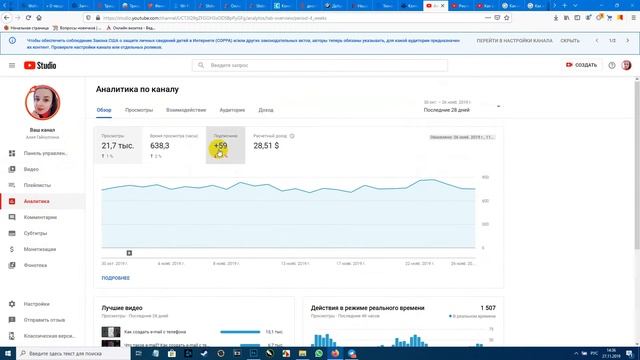Open Начальная страница bookmark

click(x=26, y=28)
